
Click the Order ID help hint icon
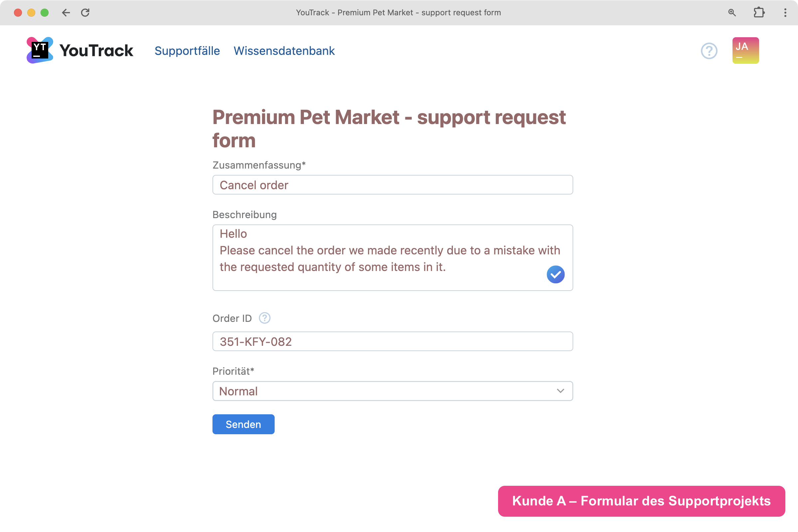pos(264,318)
